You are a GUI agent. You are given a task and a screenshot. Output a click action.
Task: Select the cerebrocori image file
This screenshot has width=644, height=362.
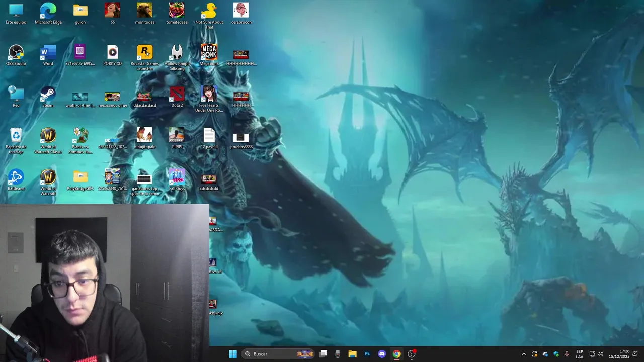click(241, 14)
